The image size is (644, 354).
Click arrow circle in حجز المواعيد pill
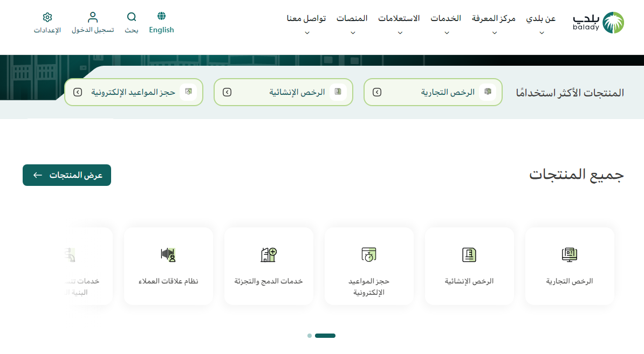pos(78,92)
